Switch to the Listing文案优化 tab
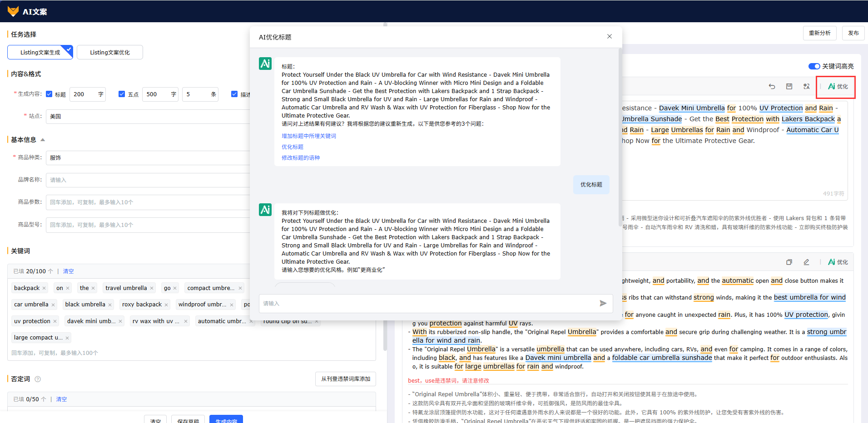This screenshot has width=868, height=423. coord(110,52)
